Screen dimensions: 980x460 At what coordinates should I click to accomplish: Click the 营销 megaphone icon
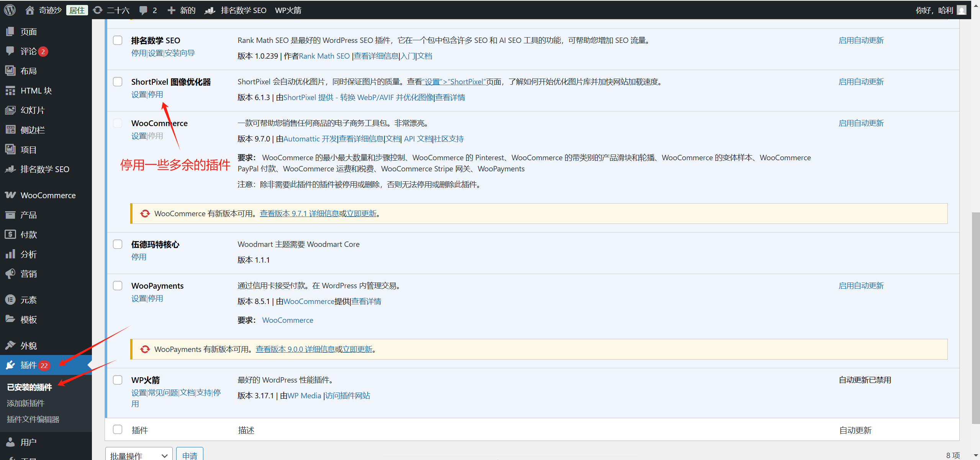tap(10, 274)
